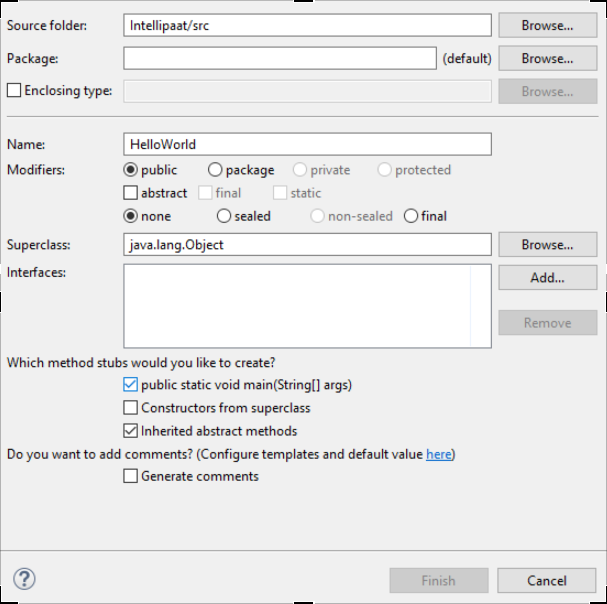Click into the Source folder field
This screenshot has height=604, width=607.
pyautogui.click(x=307, y=26)
